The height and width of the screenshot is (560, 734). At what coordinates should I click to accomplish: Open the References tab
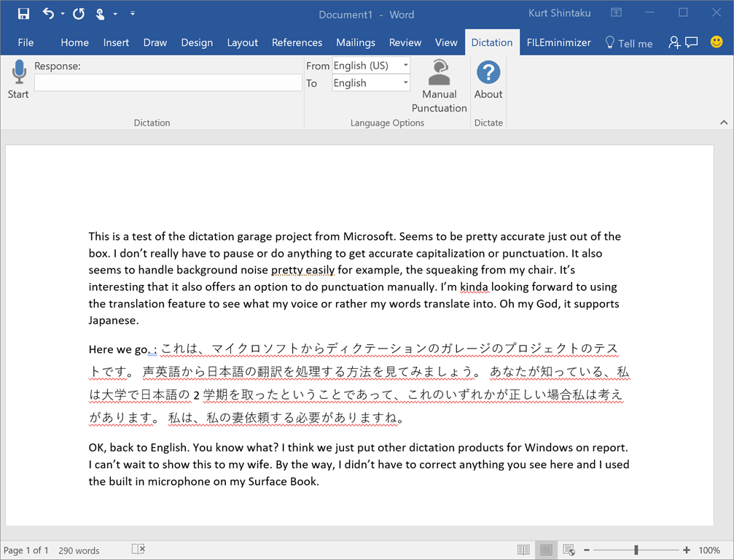(297, 42)
